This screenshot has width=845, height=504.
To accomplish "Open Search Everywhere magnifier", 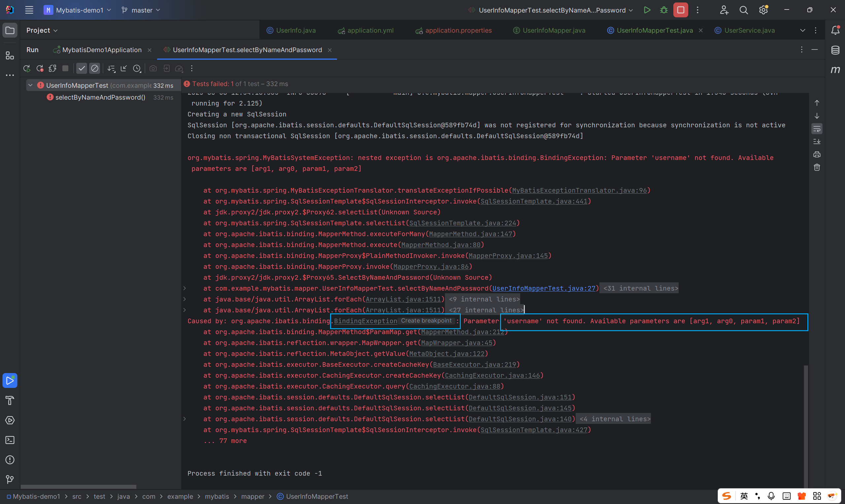I will pos(744,10).
